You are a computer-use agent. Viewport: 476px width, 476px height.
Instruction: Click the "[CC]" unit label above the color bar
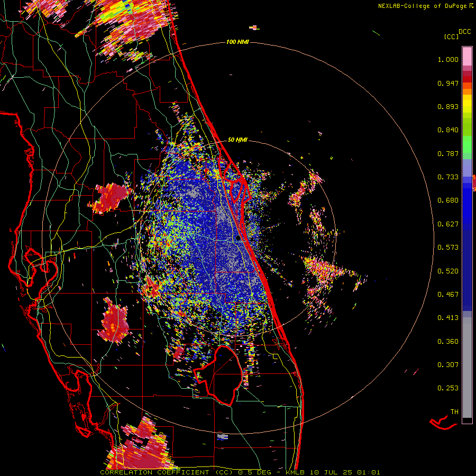(x=451, y=36)
